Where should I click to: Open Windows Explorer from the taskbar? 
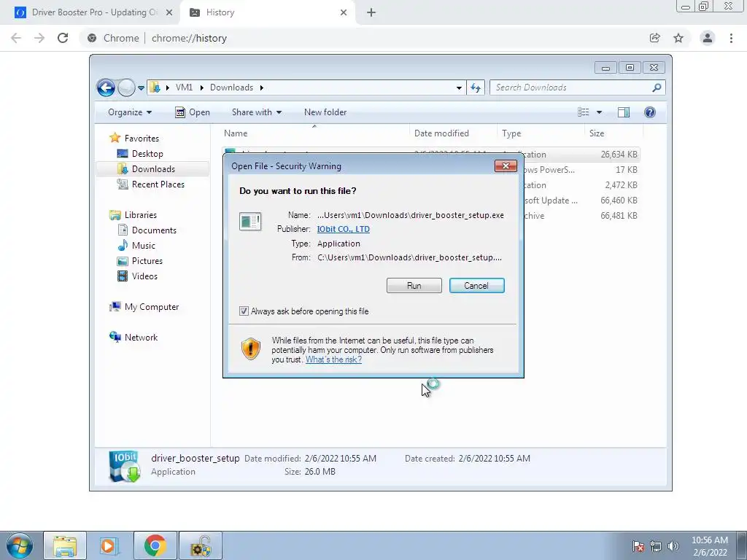(65, 545)
